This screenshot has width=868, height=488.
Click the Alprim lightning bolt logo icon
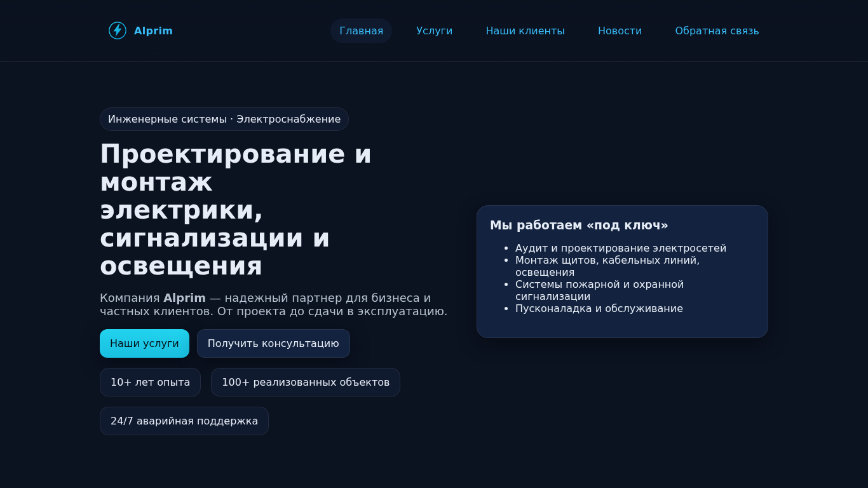(x=118, y=30)
